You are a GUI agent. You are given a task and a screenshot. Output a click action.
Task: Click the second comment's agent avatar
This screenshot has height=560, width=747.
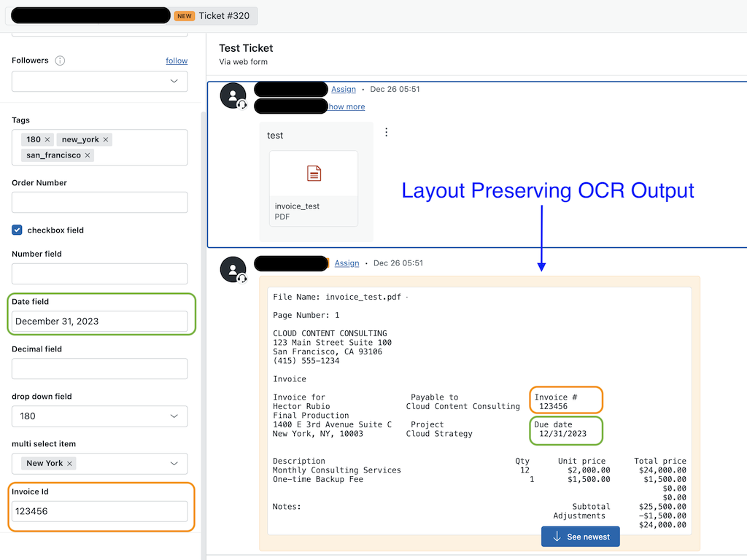point(233,270)
